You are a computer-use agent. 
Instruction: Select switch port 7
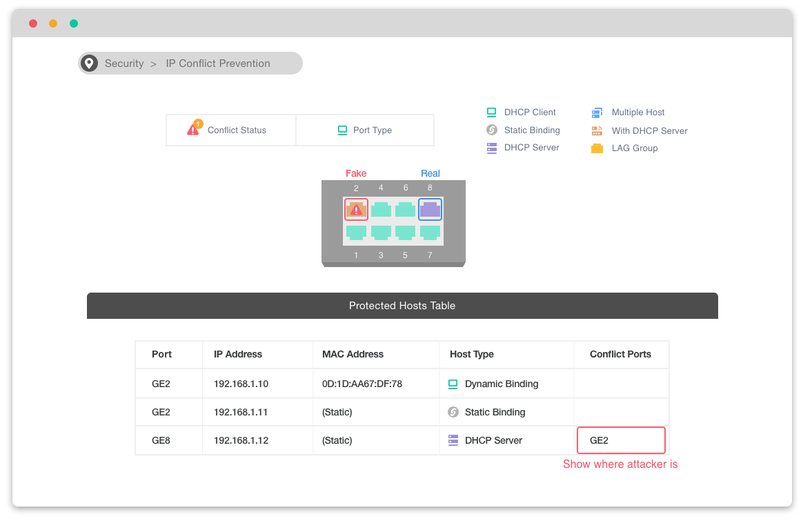[x=430, y=233]
